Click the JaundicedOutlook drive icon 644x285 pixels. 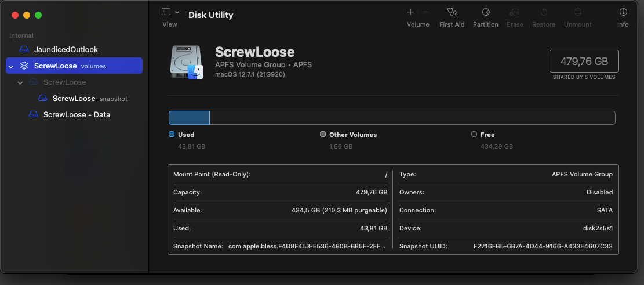(x=24, y=49)
